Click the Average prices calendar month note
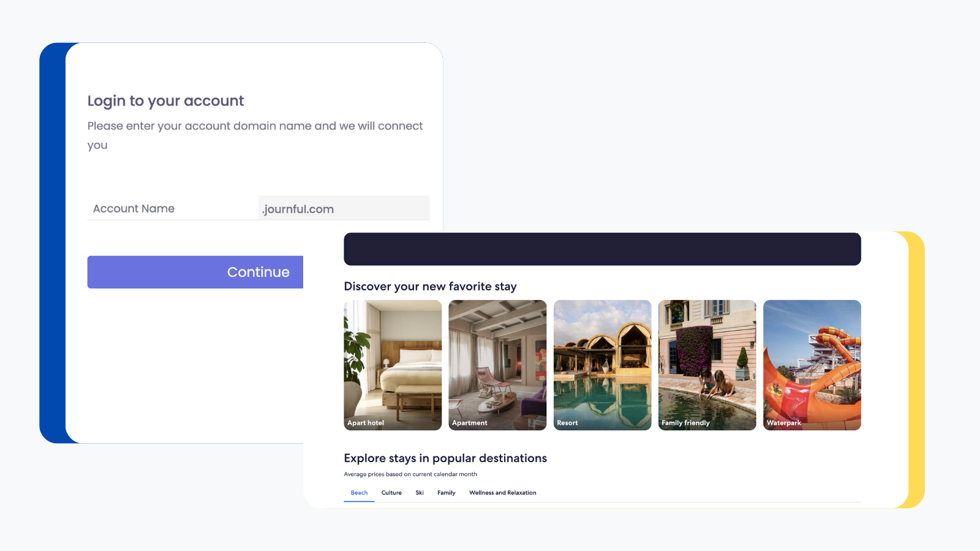The image size is (980, 551). (410, 474)
